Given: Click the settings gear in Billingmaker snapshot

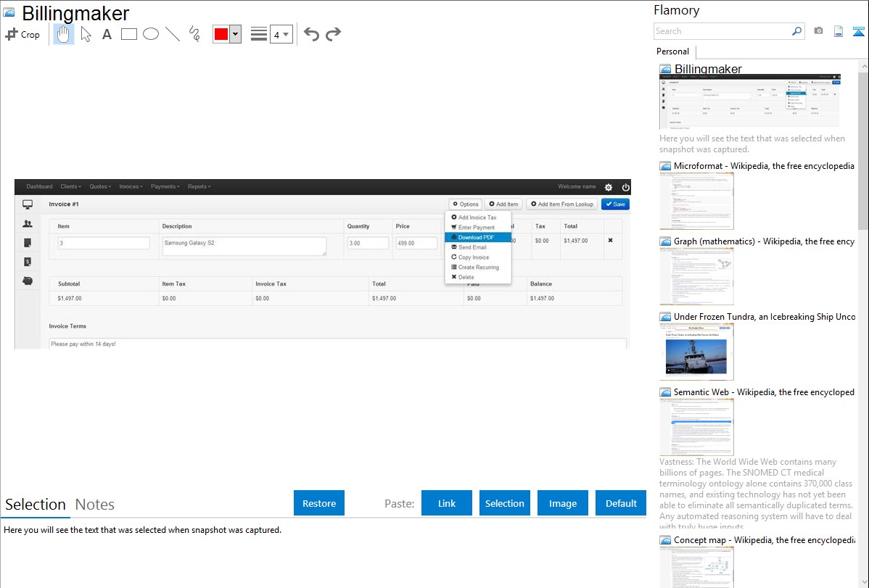Looking at the screenshot, I should click(609, 187).
